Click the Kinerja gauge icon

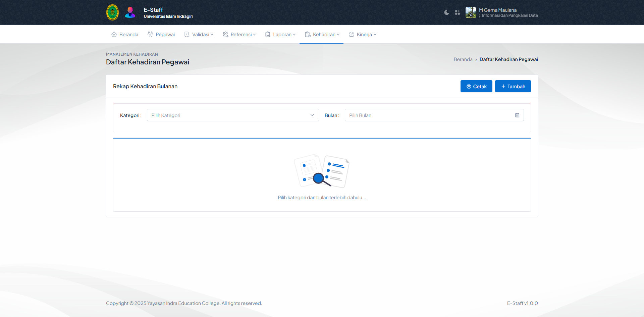352,35
